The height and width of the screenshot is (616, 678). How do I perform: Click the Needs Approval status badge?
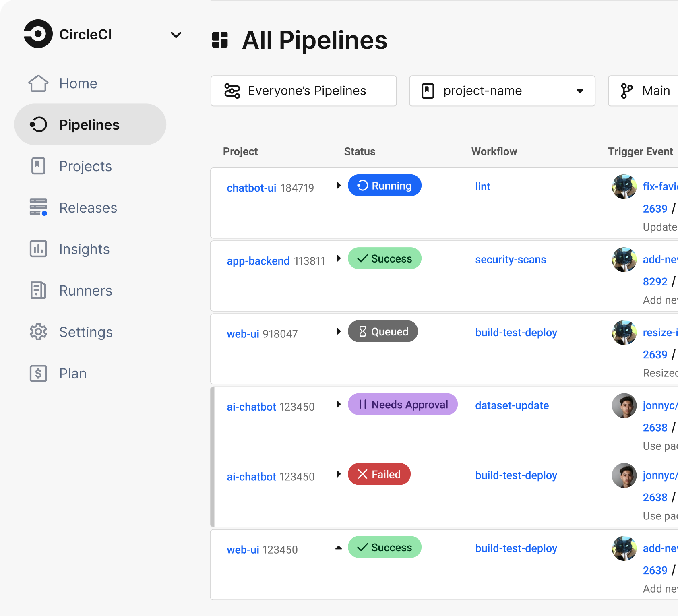(402, 404)
